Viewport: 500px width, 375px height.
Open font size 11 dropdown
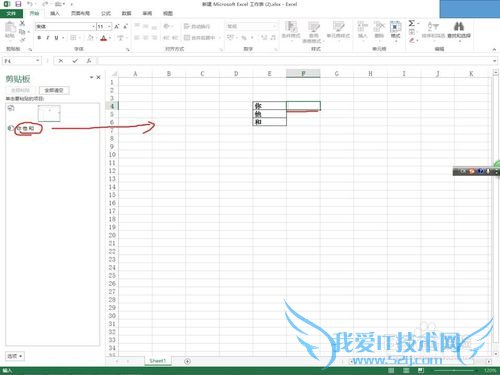[x=109, y=26]
